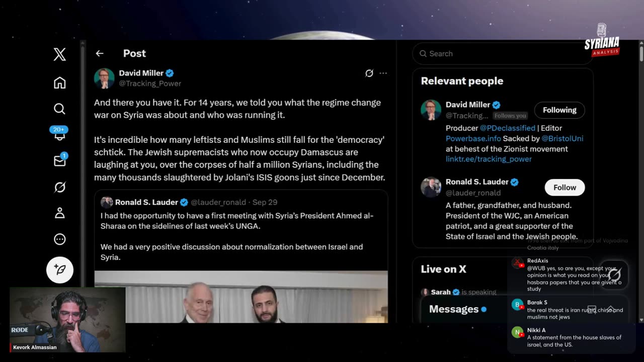Image resolution: width=644 pixels, height=362 pixels.
Task: Open Explore with the magnifier sidebar icon
Action: point(59,109)
